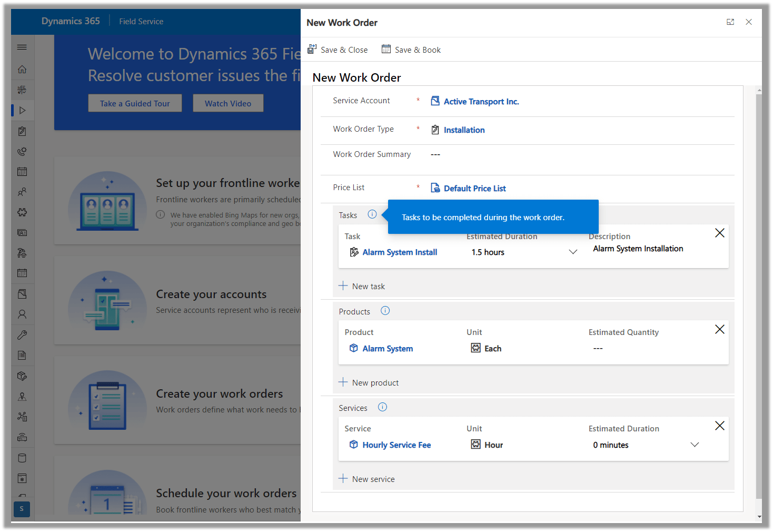Open the Each unit link

click(x=493, y=349)
